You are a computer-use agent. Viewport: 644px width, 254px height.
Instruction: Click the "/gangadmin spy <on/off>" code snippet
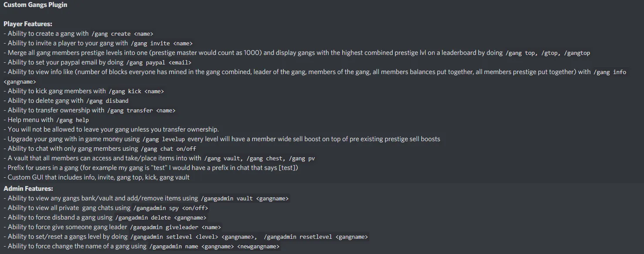171,208
